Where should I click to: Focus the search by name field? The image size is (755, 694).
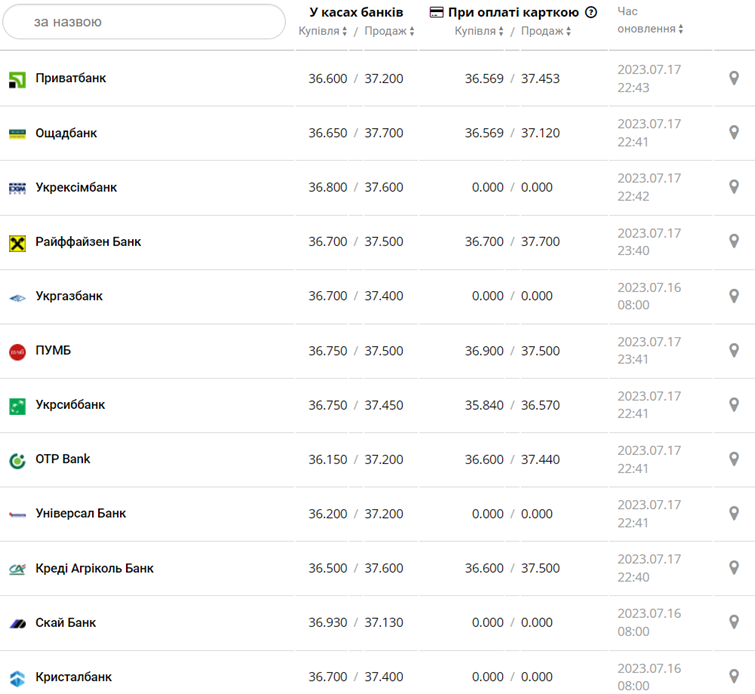[x=144, y=21]
